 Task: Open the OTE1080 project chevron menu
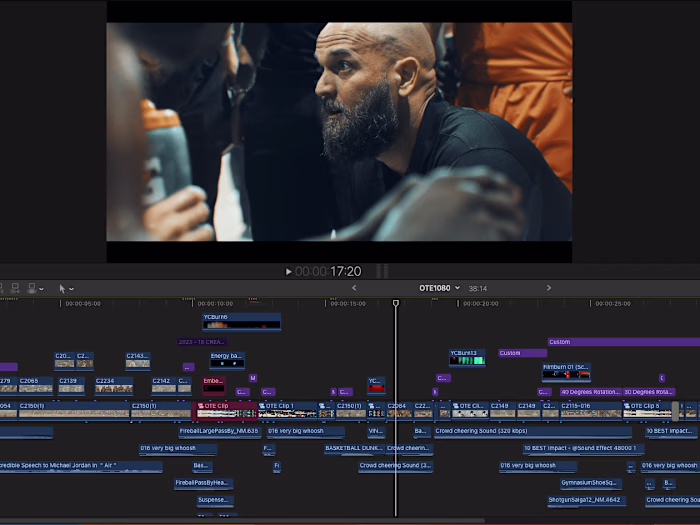click(x=457, y=288)
